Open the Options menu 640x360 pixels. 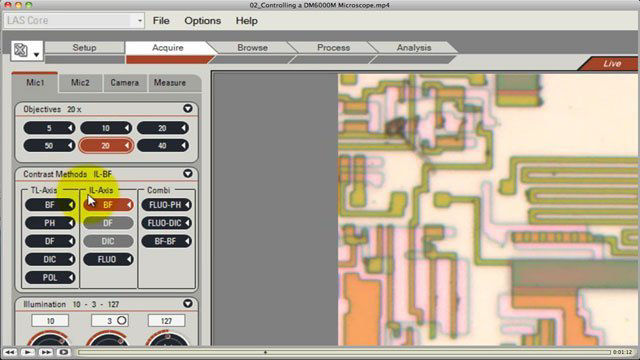pyautogui.click(x=202, y=21)
